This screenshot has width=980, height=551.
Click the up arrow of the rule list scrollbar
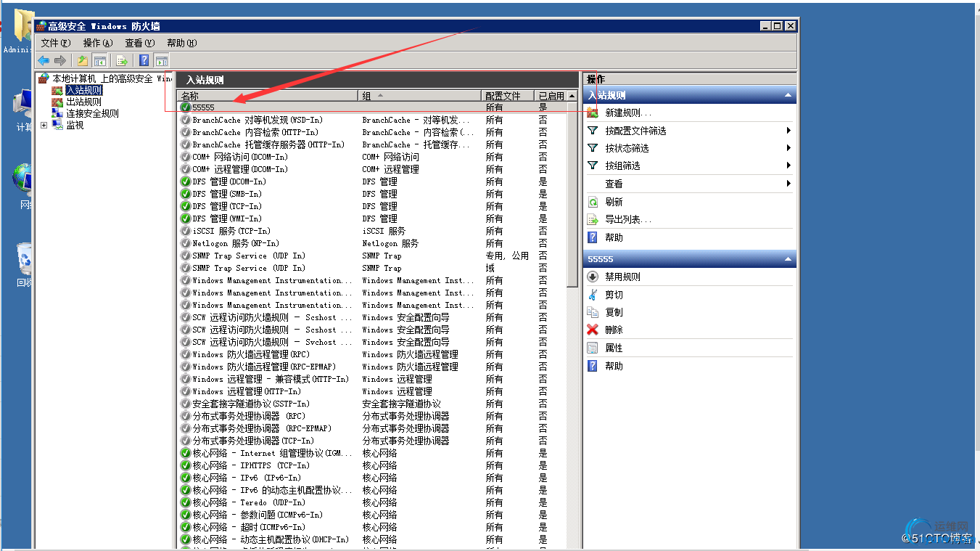coord(572,96)
